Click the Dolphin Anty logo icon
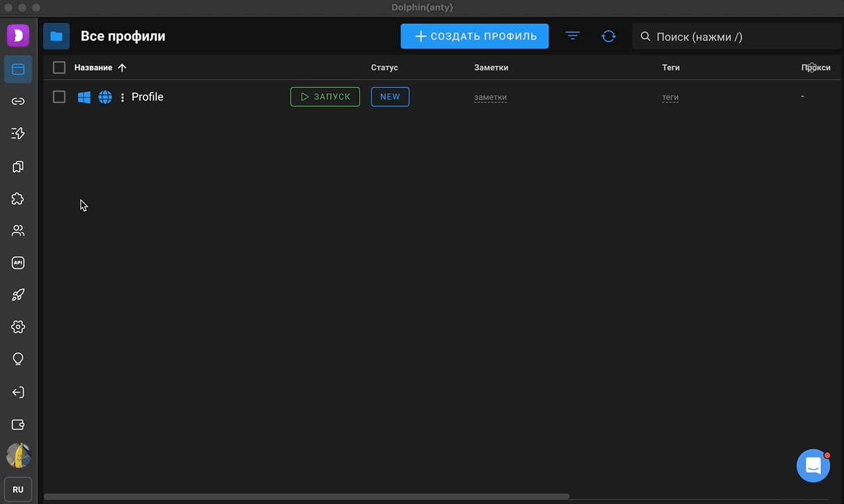The height and width of the screenshot is (504, 844). (18, 36)
